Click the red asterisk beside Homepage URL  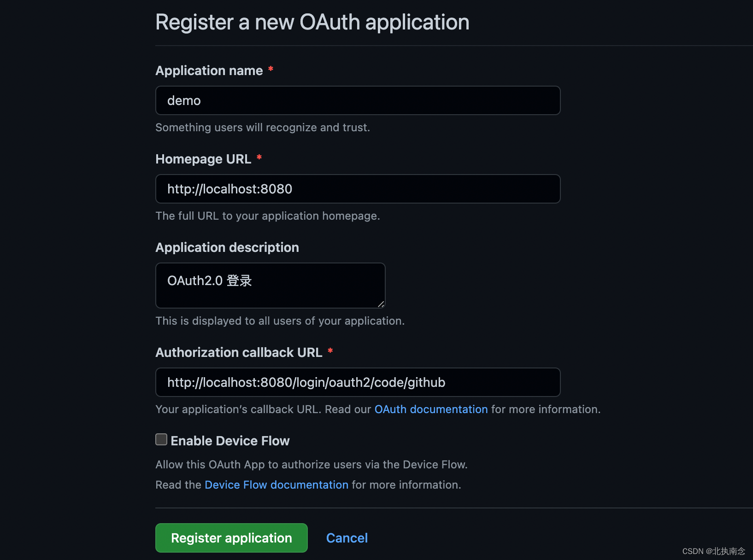[259, 157]
